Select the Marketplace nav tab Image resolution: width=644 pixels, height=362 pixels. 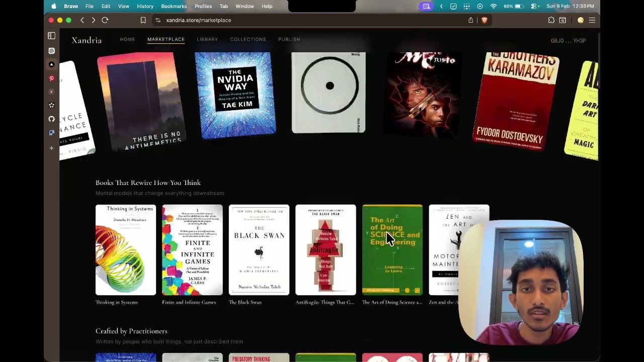coord(166,39)
